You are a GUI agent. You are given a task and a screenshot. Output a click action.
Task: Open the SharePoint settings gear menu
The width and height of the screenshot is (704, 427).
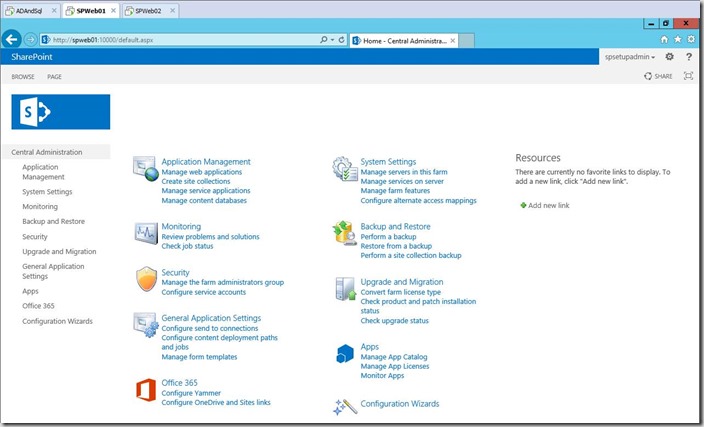tap(670, 57)
